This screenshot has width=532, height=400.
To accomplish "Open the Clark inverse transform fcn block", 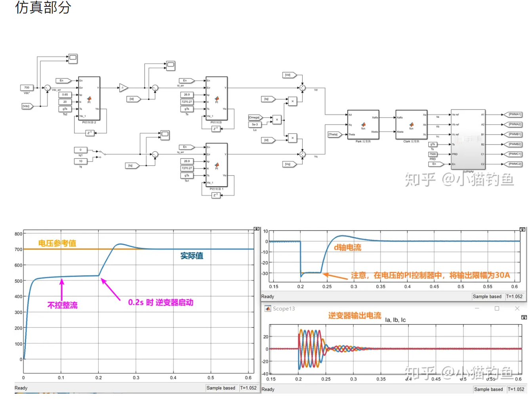I will (411, 124).
